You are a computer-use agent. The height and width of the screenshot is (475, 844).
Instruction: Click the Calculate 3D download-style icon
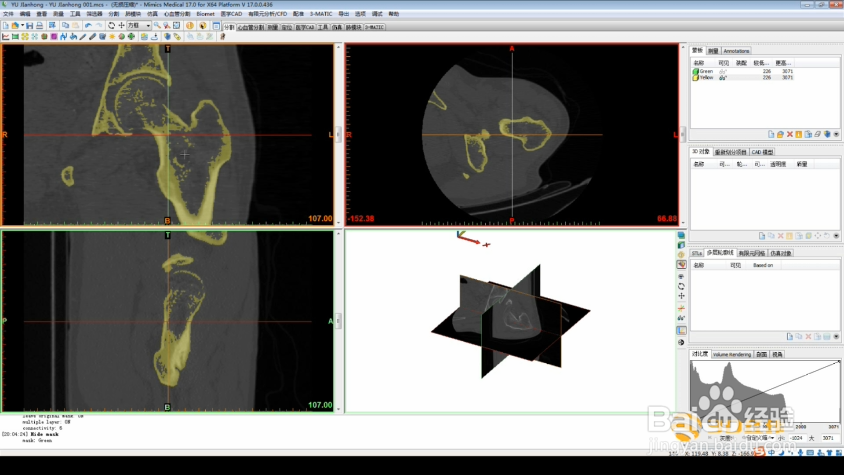pyautogui.click(x=154, y=37)
